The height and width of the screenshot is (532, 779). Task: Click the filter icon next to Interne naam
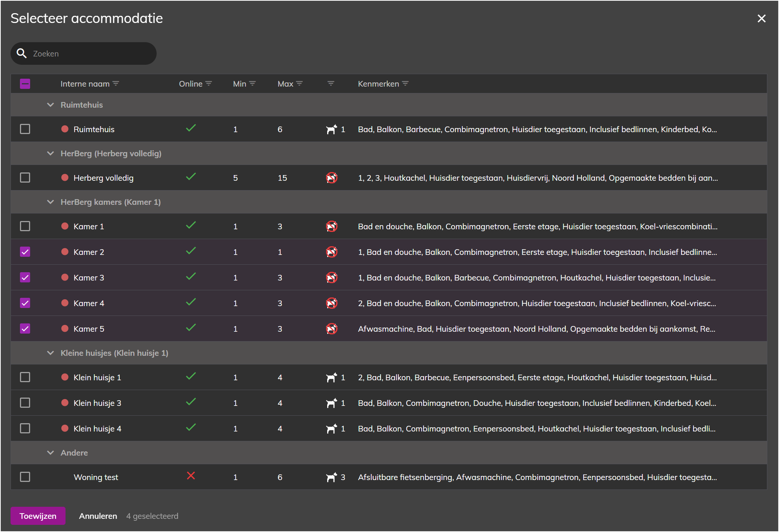116,84
